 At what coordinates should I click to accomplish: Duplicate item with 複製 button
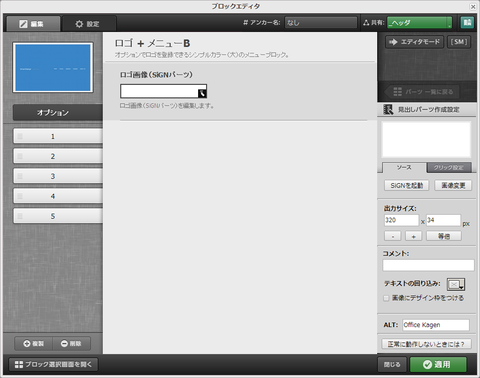click(x=33, y=343)
